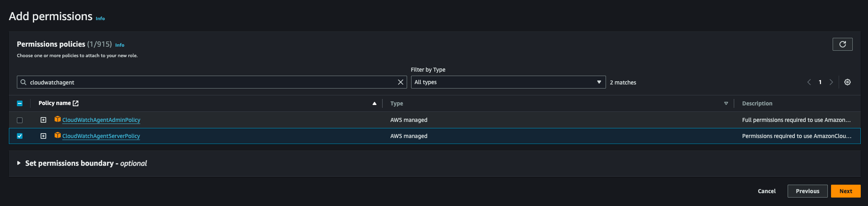Expand CloudWatchAgentServerPolicy details
Image resolution: width=868 pixels, height=206 pixels.
coord(43,136)
